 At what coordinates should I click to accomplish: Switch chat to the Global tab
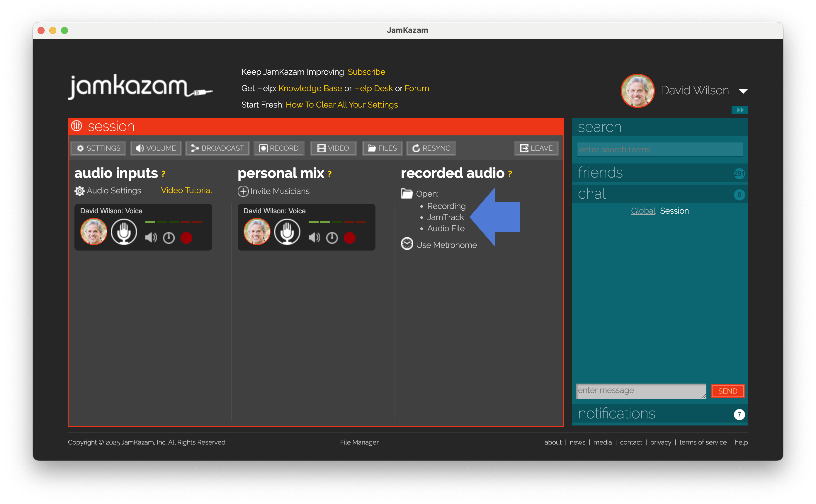point(643,211)
